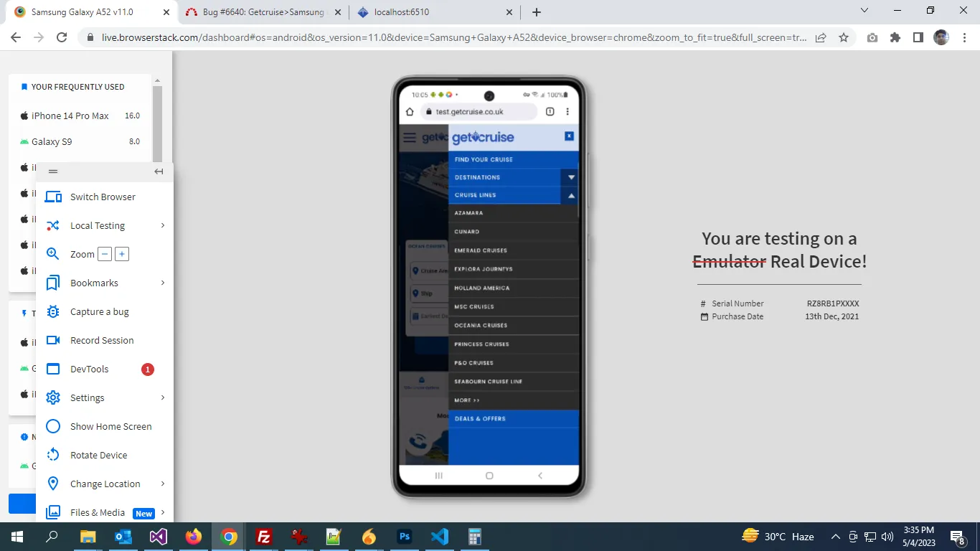Screen dimensions: 980x551
Task: Expand the Files & Media submenu arrow
Action: (x=163, y=512)
